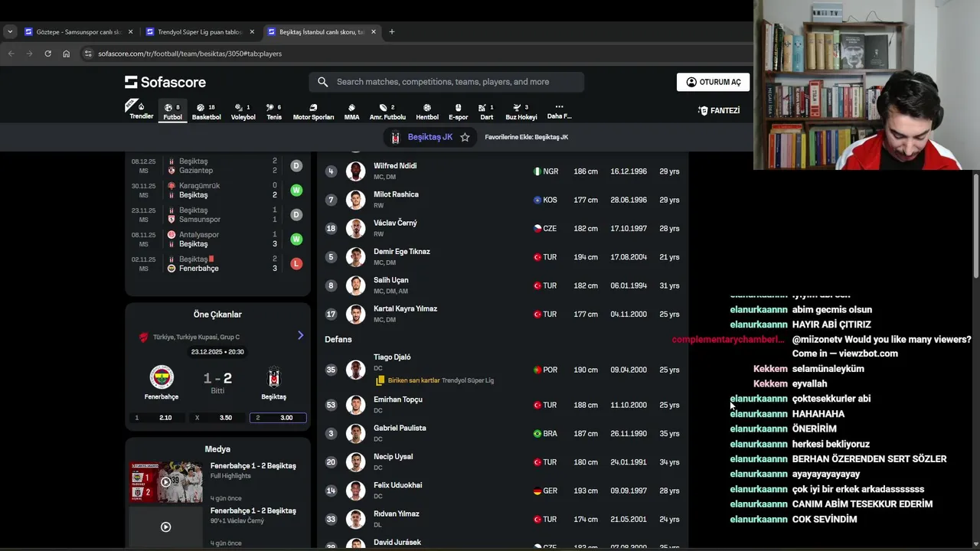This screenshot has width=980, height=551.
Task: Click the Beşiktaş JK team header name
Action: (430, 137)
